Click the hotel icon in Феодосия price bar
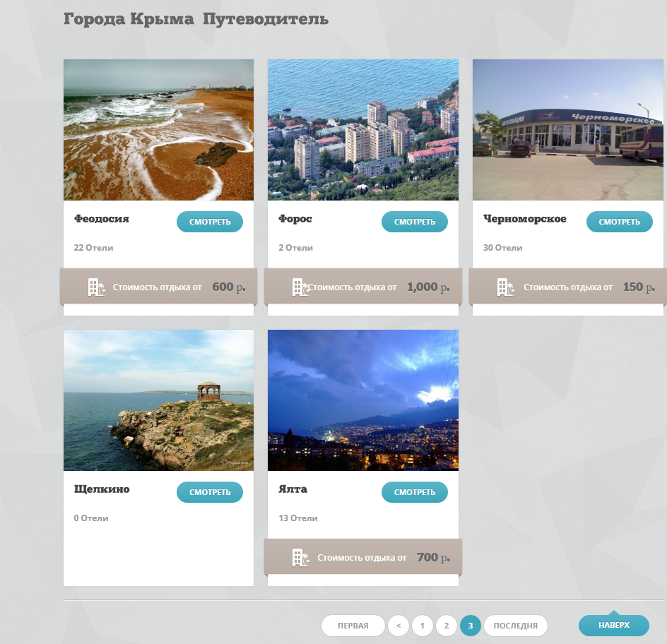Image resolution: width=667 pixels, height=644 pixels. click(x=96, y=287)
